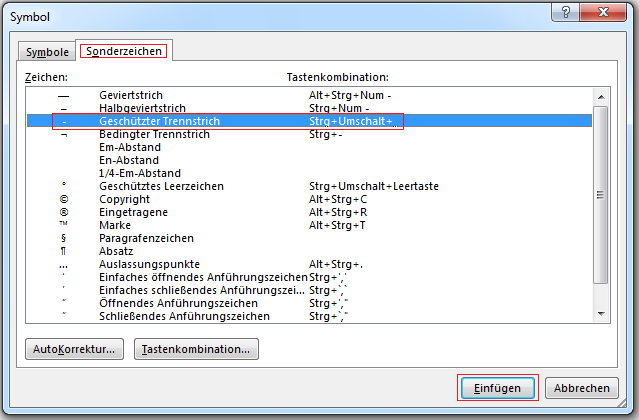Viewport: 639px width, 420px height.
Task: Click the help question mark icon
Action: tap(565, 12)
